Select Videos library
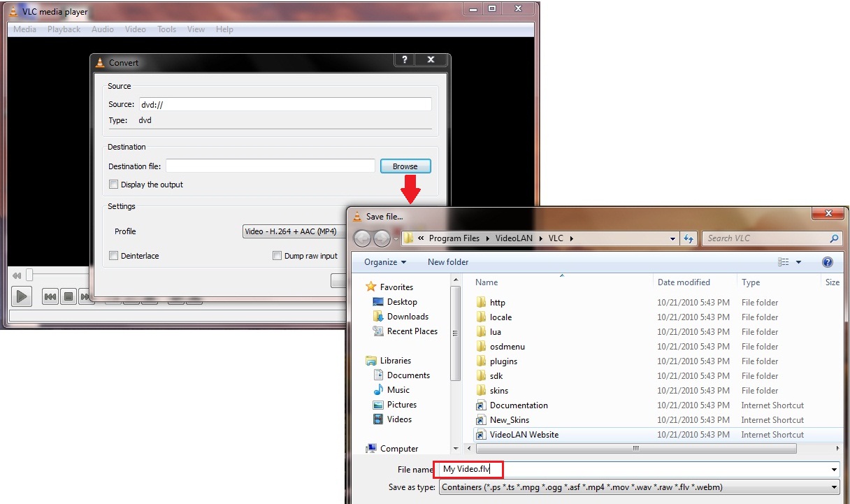Viewport: 850px width, 504px height. coord(399,419)
